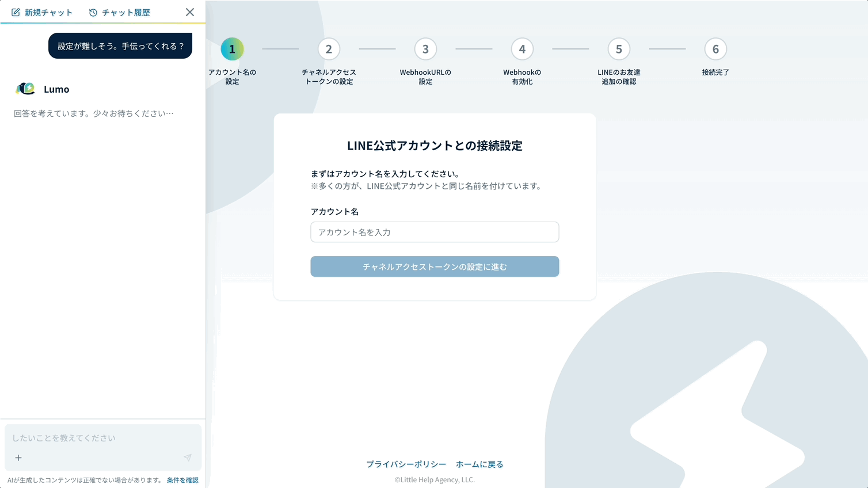Click the Lumo avatar logo

coord(25,88)
